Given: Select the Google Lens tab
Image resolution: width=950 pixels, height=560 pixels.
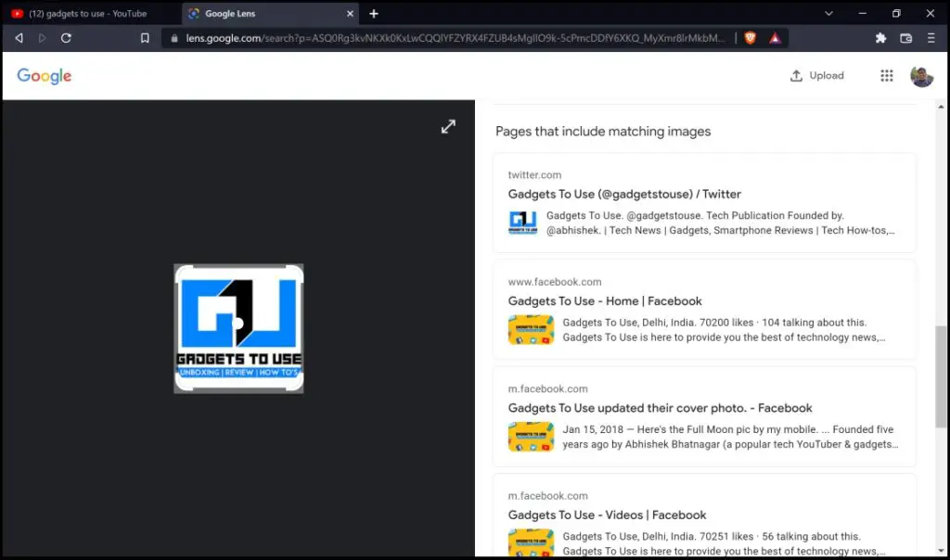Looking at the screenshot, I should (x=270, y=13).
